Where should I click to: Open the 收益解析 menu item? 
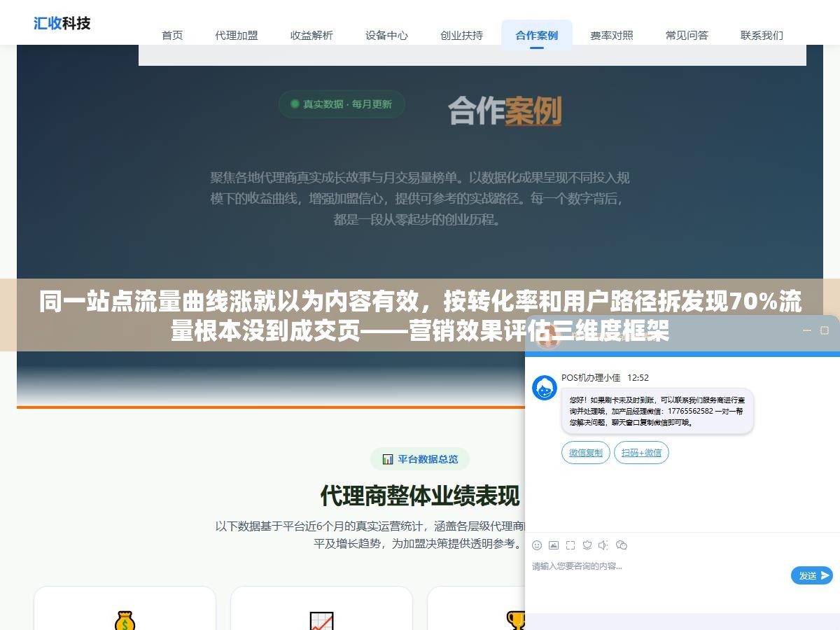click(x=311, y=35)
